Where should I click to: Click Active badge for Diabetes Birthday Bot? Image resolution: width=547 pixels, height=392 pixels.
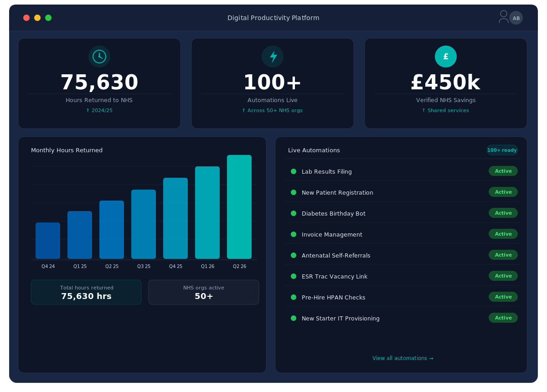click(x=503, y=213)
